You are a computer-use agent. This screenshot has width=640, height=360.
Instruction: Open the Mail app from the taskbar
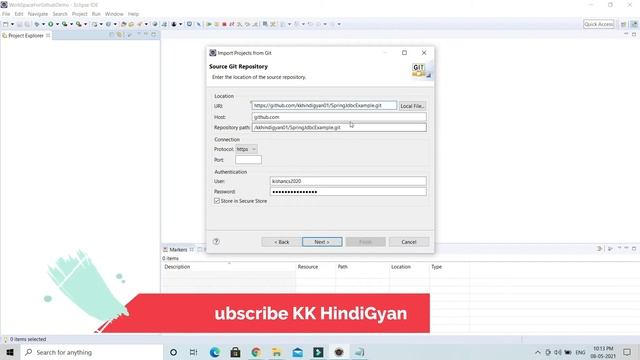point(298,352)
